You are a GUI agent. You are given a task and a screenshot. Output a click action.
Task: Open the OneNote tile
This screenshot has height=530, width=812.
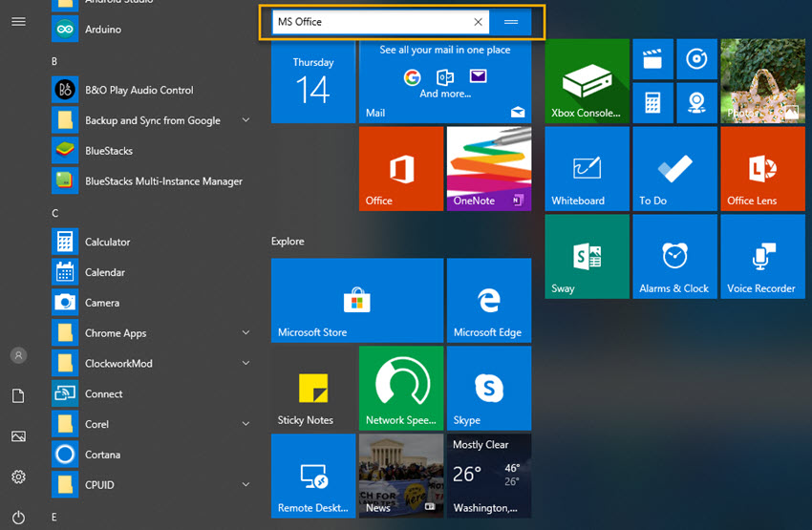pyautogui.click(x=489, y=169)
